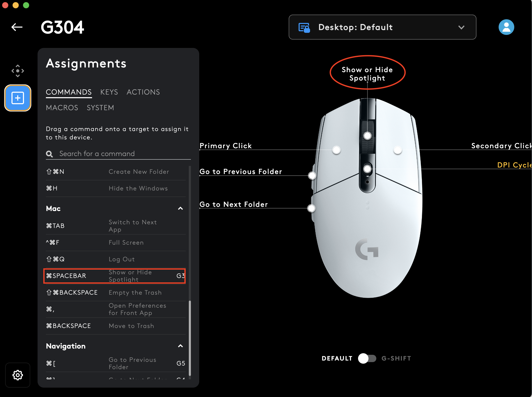
Task: Switch to the KEYS tab
Action: 109,92
